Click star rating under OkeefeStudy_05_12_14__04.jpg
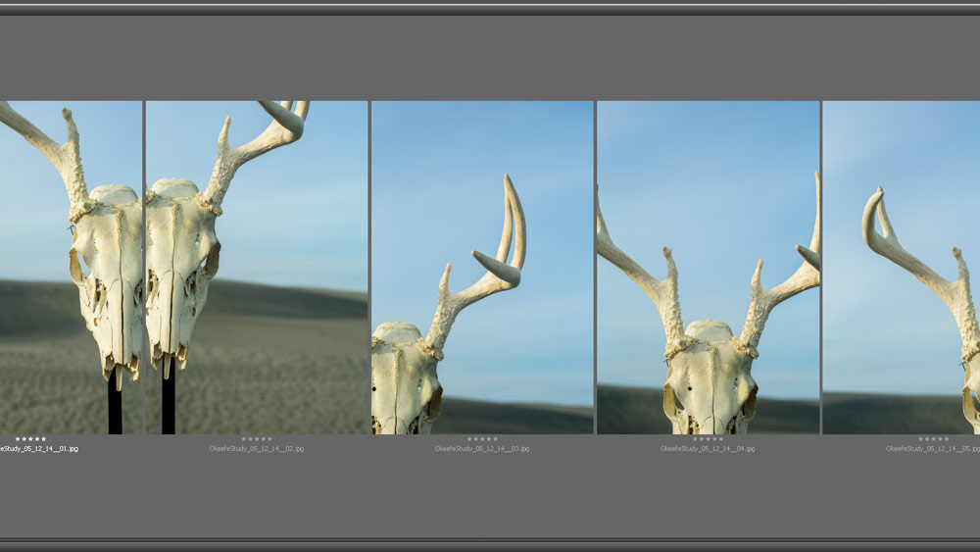The image size is (980, 552). [709, 439]
